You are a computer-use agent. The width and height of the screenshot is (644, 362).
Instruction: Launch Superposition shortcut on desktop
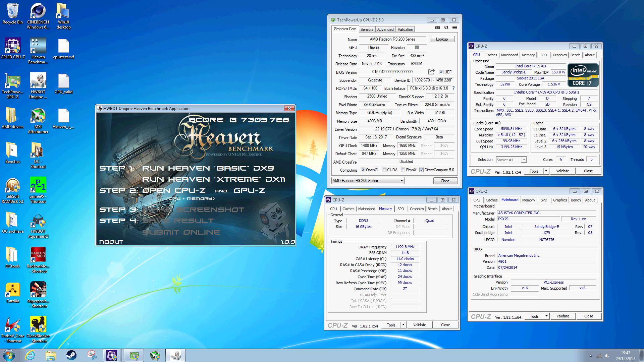(x=38, y=295)
